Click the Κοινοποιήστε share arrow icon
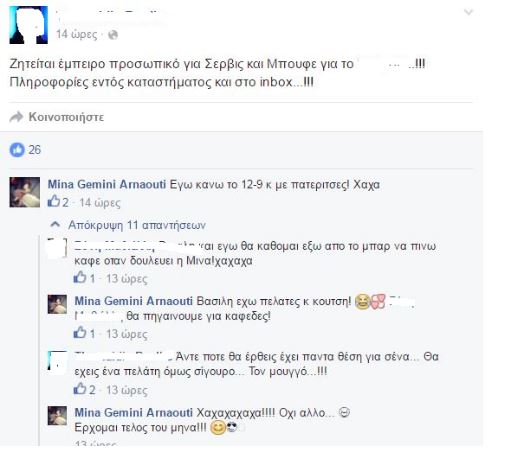Viewport: 522px width, 456px height. 16,117
